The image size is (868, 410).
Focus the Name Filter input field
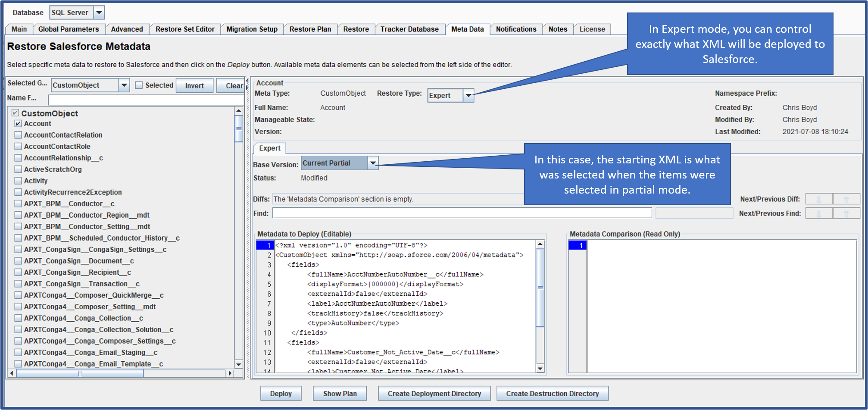point(146,100)
